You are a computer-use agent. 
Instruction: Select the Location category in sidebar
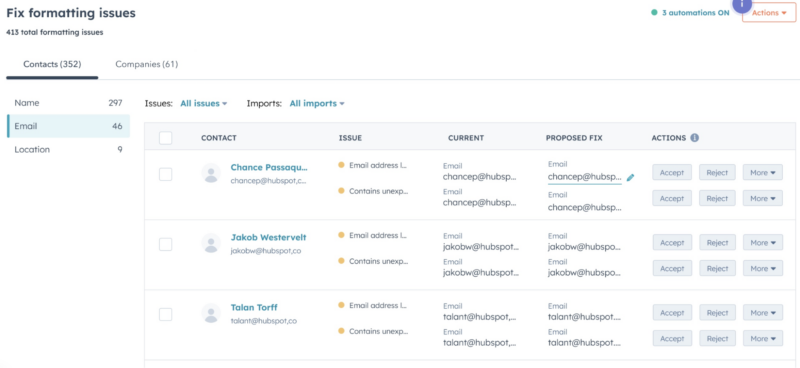[x=68, y=150]
